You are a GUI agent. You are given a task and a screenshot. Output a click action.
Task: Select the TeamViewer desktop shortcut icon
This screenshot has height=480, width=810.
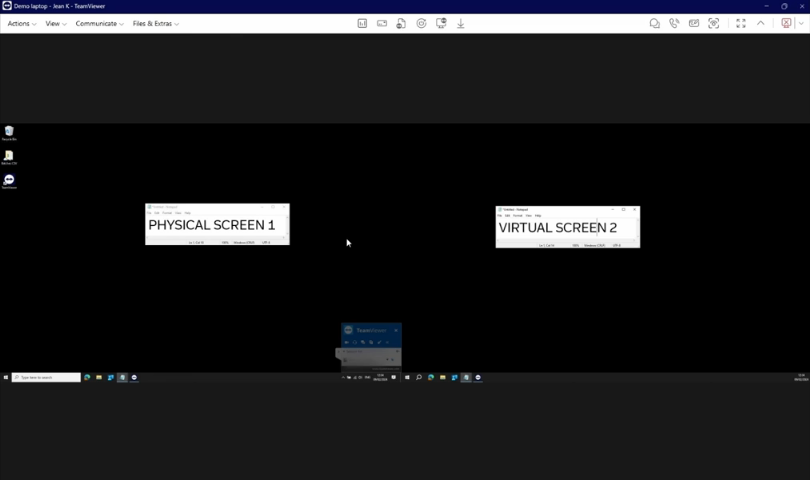coord(9,181)
